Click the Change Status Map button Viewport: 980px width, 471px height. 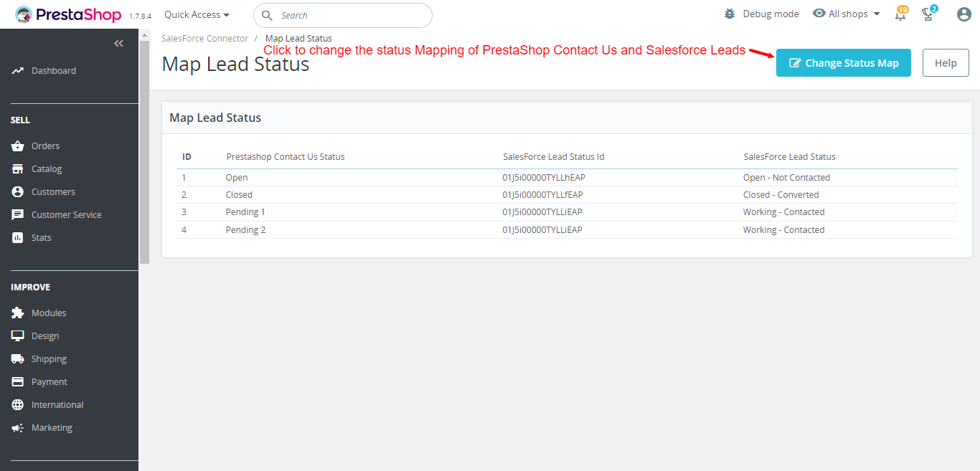tap(844, 63)
